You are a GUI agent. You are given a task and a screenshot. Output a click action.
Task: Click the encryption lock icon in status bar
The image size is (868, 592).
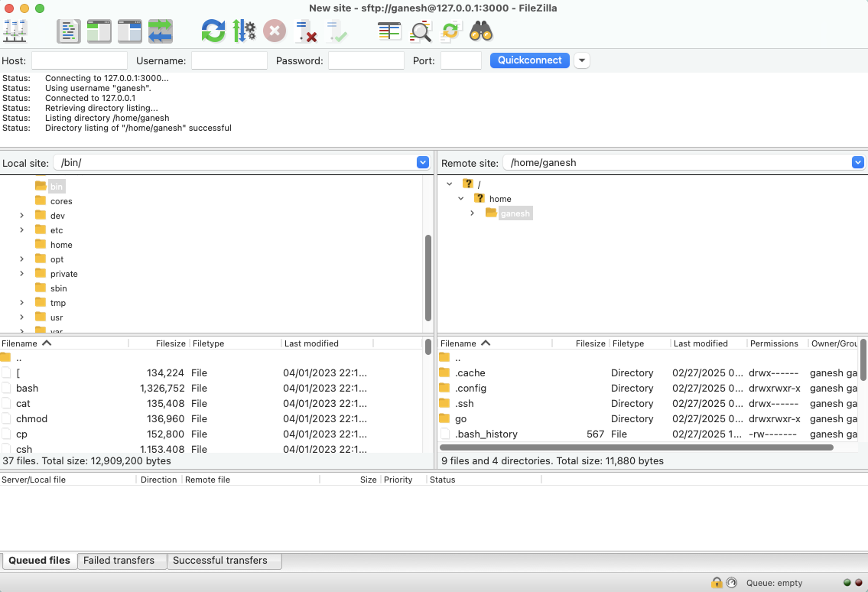717,583
